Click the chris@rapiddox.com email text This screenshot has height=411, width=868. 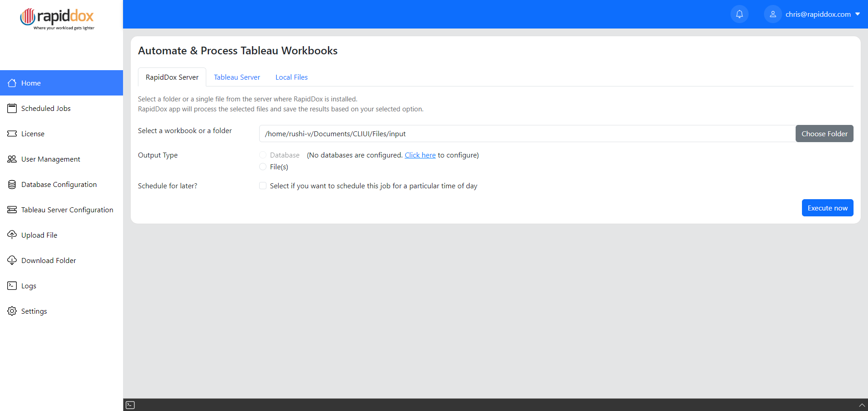pos(818,14)
